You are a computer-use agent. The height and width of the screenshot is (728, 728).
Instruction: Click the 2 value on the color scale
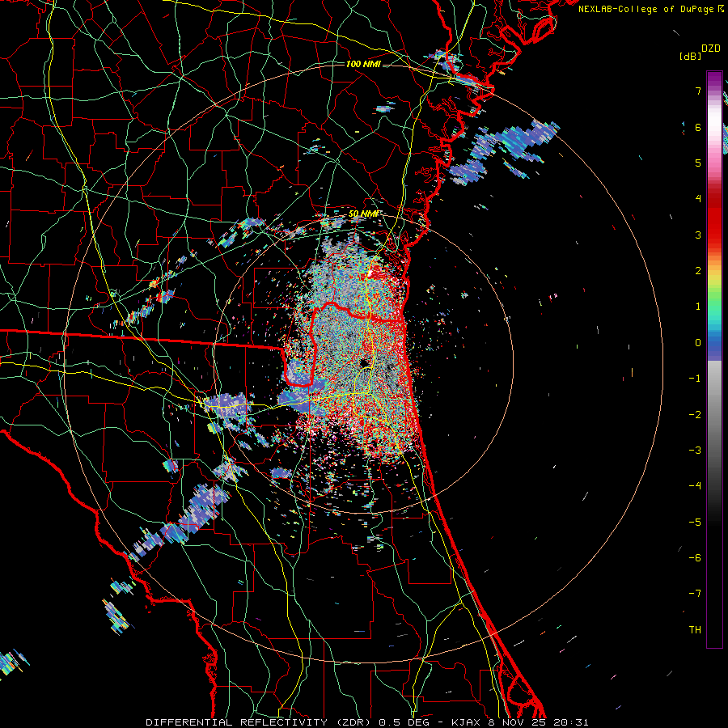coord(698,271)
